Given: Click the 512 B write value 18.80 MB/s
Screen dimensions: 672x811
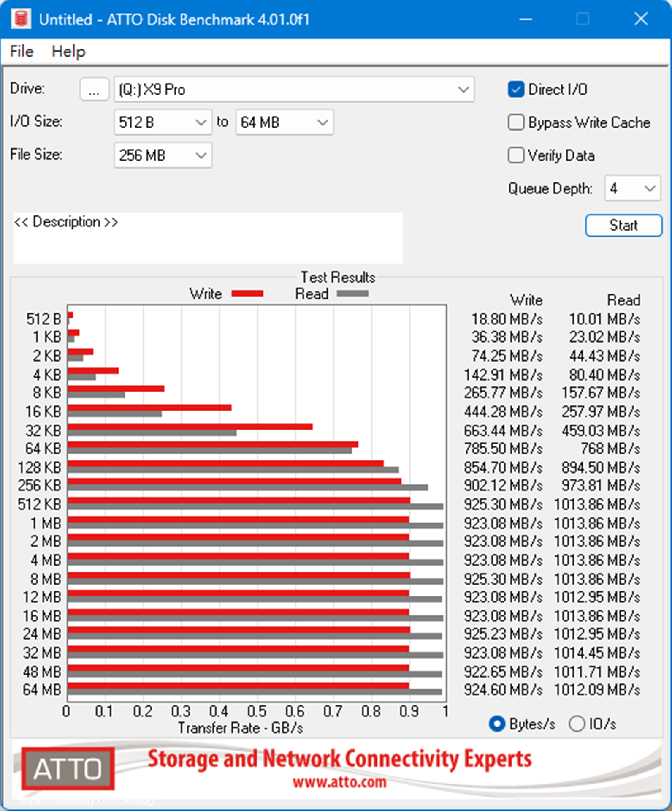Looking at the screenshot, I should click(x=507, y=319).
